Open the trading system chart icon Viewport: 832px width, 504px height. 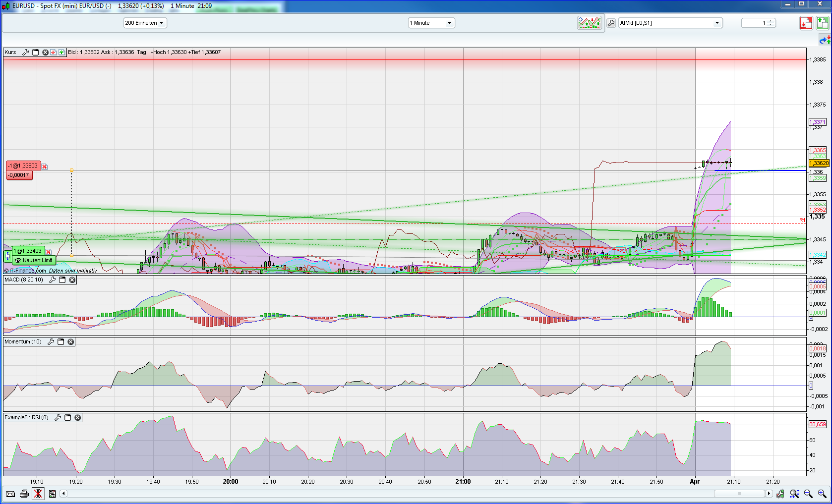pos(589,23)
